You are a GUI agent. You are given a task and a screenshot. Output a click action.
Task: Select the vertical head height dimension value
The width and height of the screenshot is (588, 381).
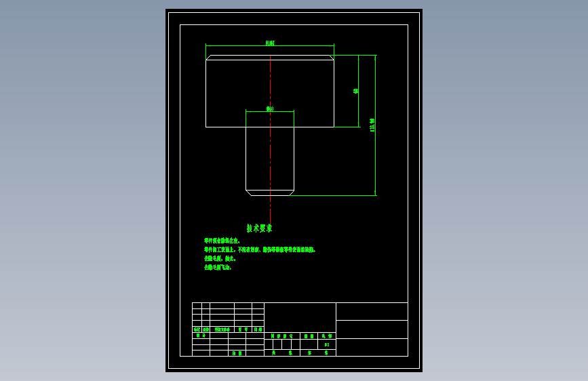pyautogui.click(x=356, y=91)
